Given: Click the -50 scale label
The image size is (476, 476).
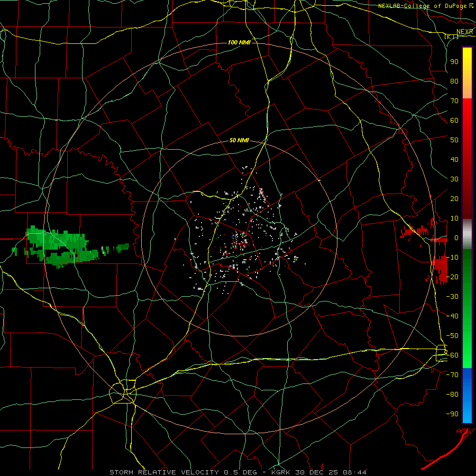Looking at the screenshot, I should tap(452, 336).
